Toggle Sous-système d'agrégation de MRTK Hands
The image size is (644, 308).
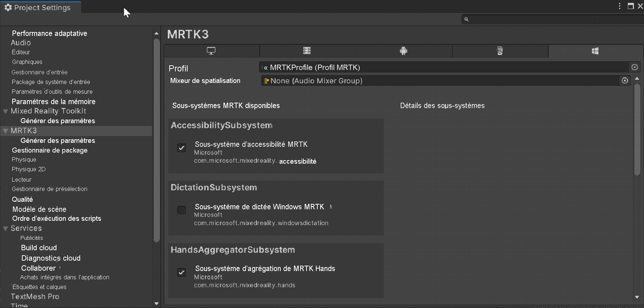click(x=181, y=272)
